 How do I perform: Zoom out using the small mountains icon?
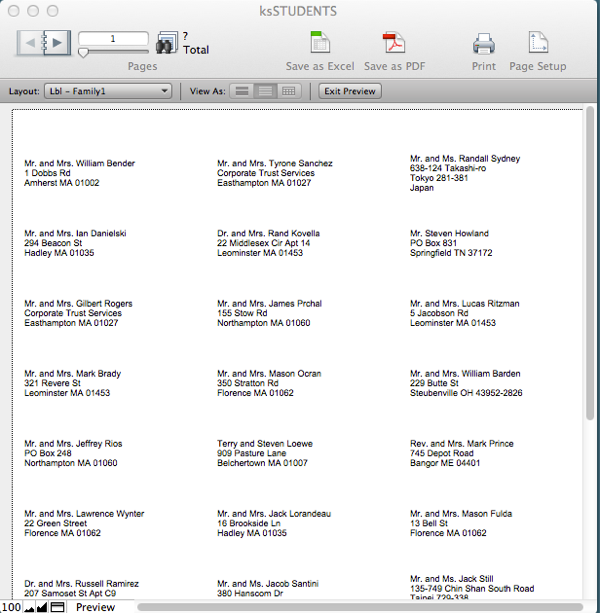pos(30,607)
